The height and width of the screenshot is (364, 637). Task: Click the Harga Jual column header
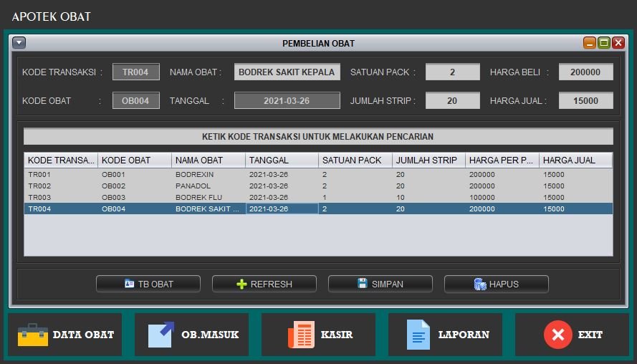(x=575, y=160)
